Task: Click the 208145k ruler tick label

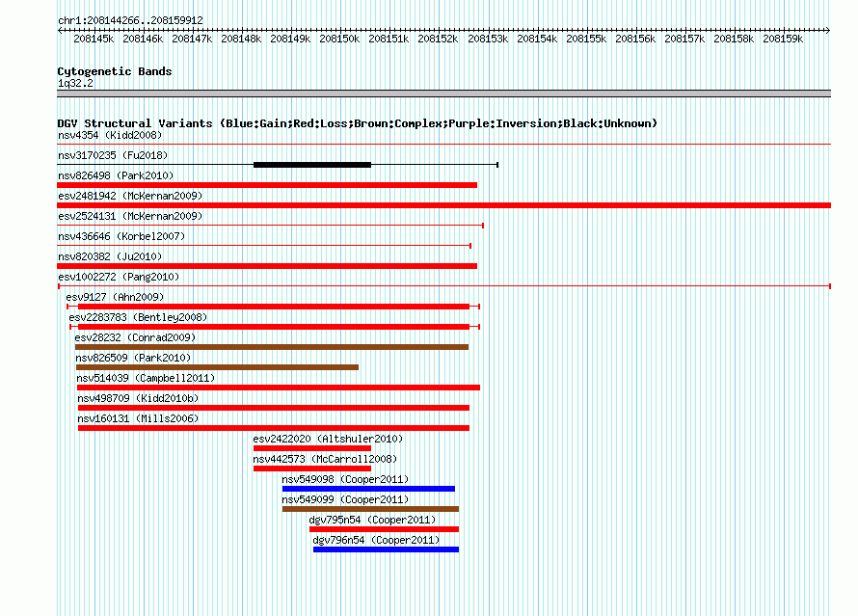Action: pyautogui.click(x=94, y=39)
